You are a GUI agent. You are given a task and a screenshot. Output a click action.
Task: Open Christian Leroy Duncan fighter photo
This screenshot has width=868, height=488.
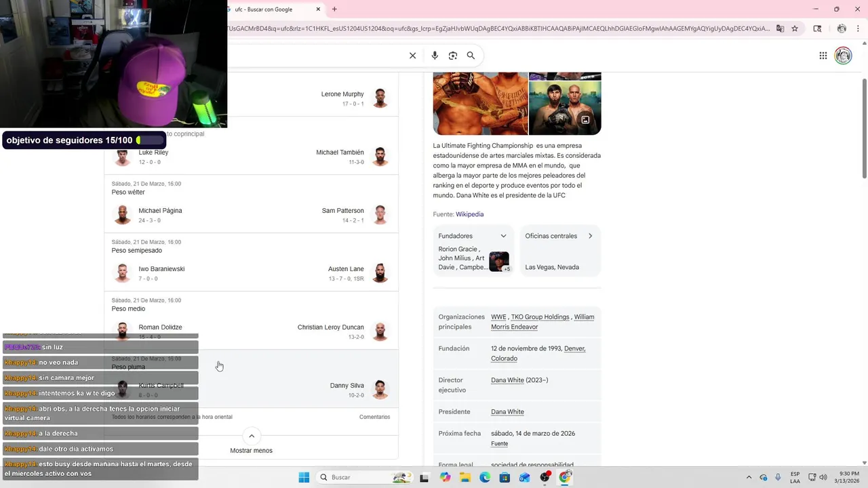tap(380, 331)
